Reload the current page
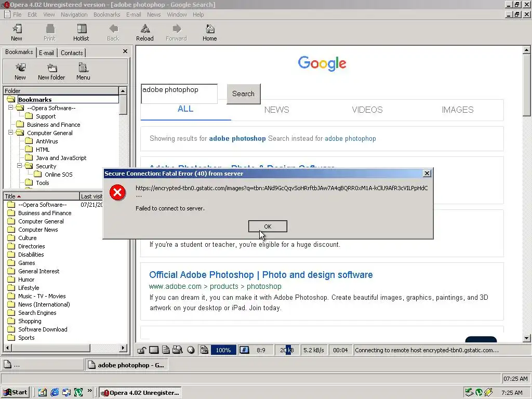532x399 pixels. tap(145, 29)
